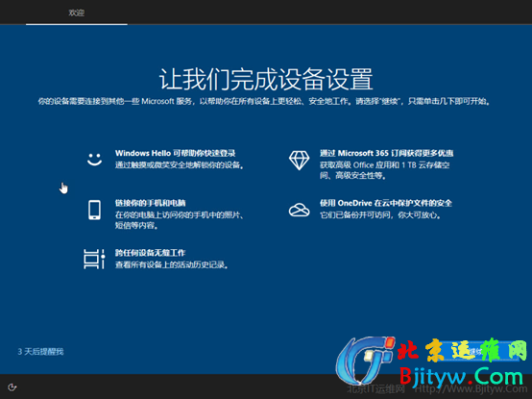Click the text 它们已备份并可访问，你大可放心
Screen dimensions: 532x399
click(x=380, y=215)
